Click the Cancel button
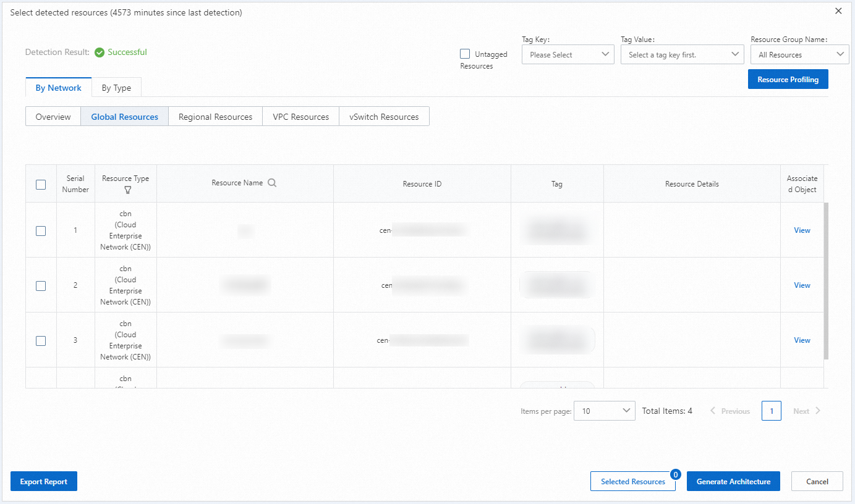855x504 pixels. coord(817,482)
